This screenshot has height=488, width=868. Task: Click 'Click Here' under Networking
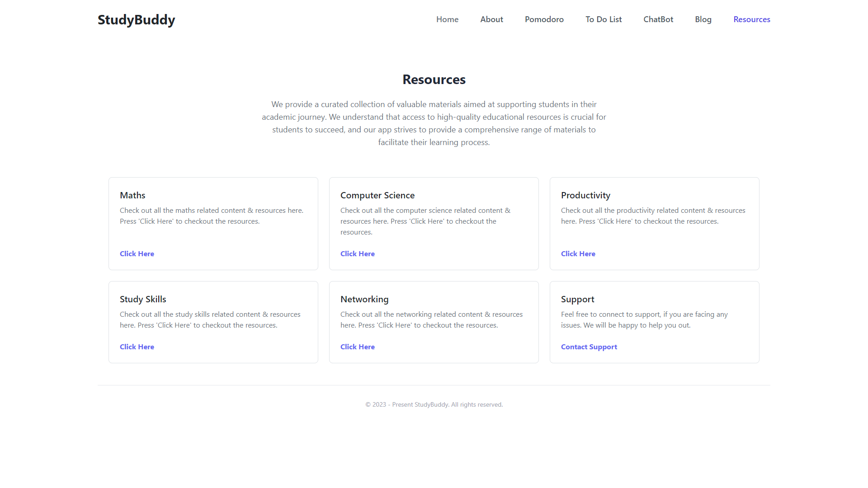(x=357, y=347)
